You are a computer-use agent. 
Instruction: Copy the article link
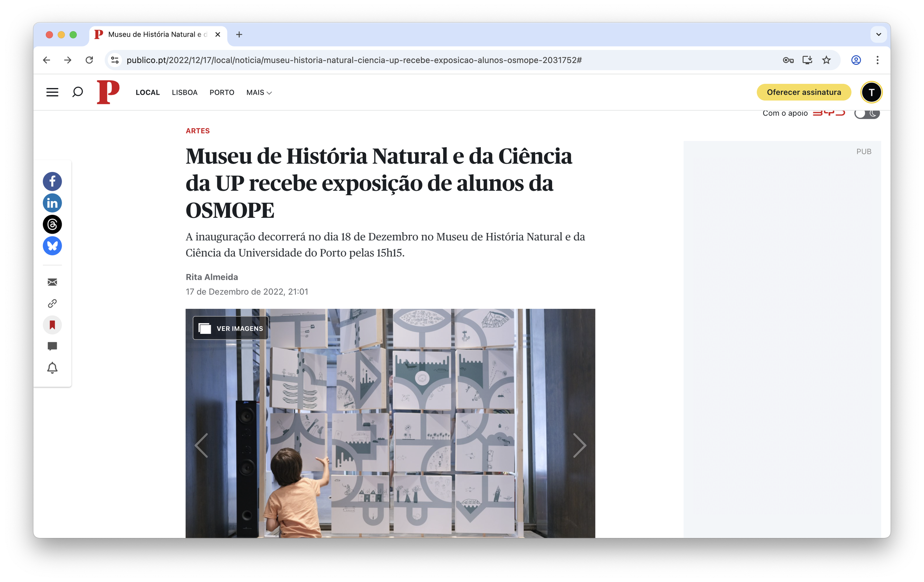pyautogui.click(x=52, y=303)
